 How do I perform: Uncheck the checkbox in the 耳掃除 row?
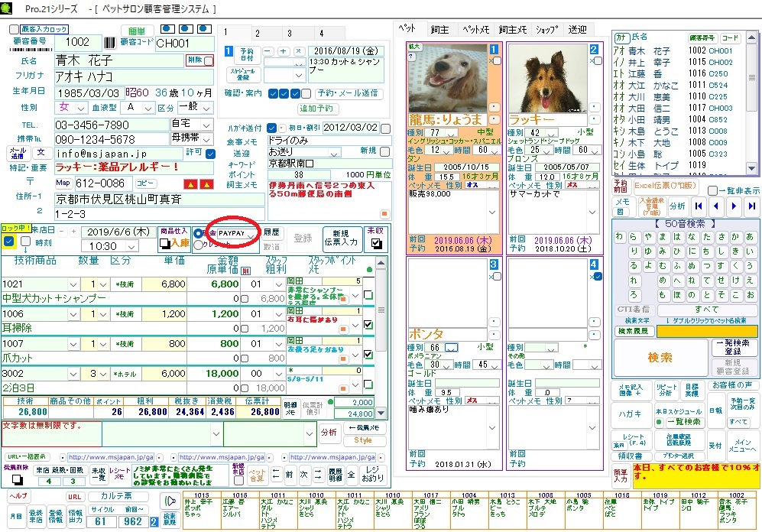(x=368, y=325)
